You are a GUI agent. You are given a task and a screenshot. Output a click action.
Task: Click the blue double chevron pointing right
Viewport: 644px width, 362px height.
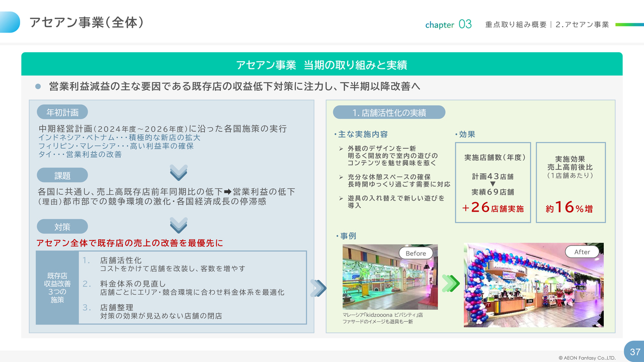tap(318, 288)
